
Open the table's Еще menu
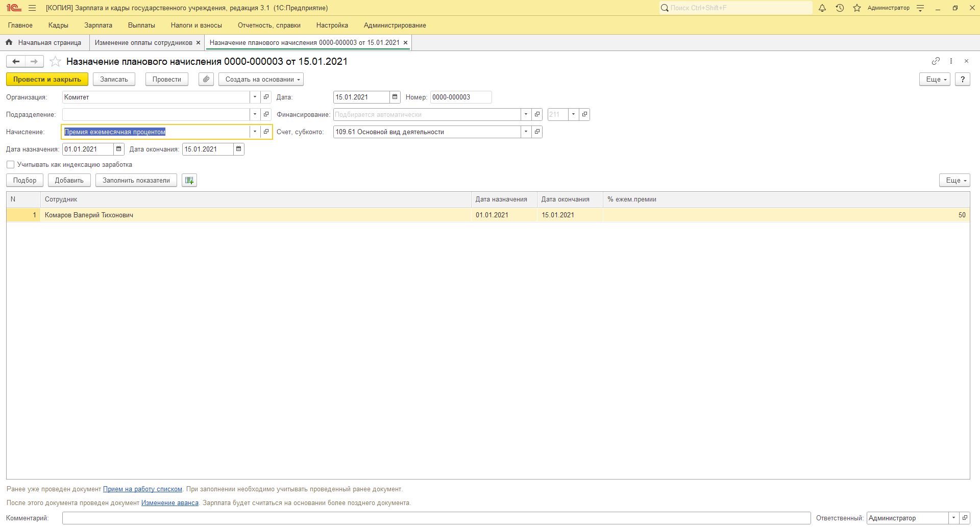point(954,181)
